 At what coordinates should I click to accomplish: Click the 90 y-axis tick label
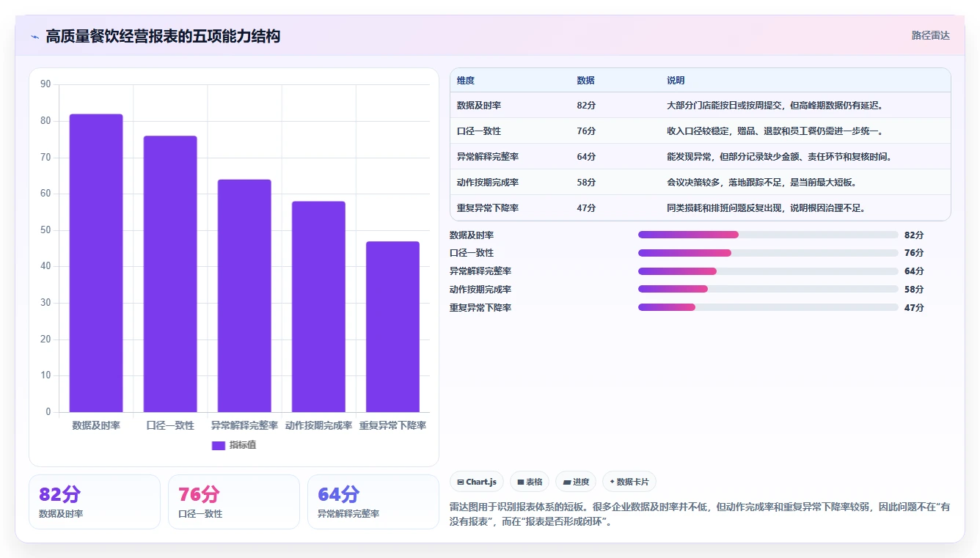(x=45, y=84)
